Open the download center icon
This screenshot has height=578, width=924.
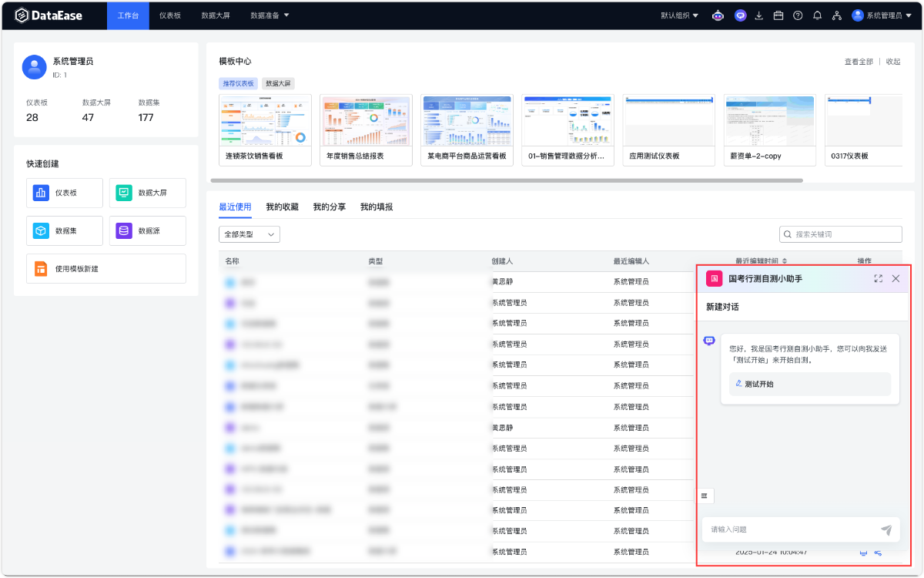point(759,15)
